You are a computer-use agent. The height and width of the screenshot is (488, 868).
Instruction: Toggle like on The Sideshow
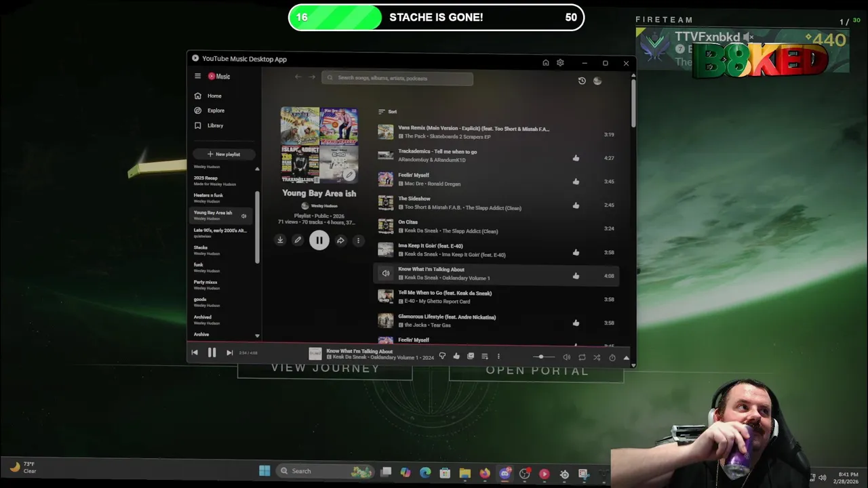pos(576,205)
